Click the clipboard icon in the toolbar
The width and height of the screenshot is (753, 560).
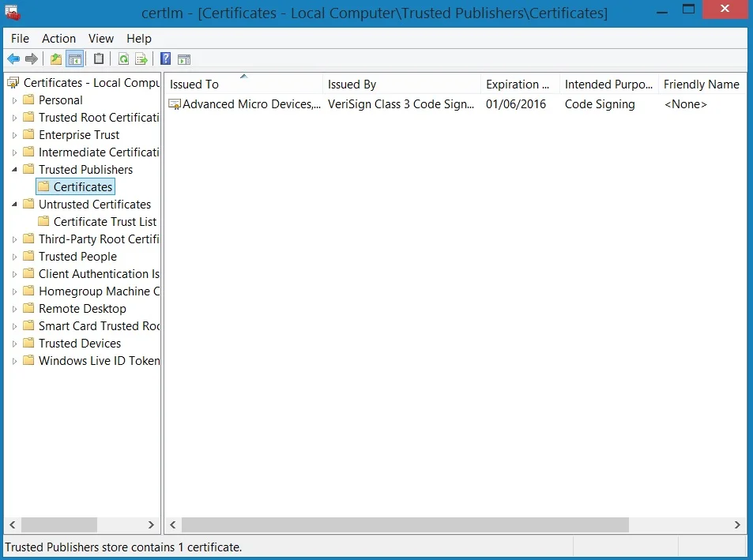click(99, 59)
